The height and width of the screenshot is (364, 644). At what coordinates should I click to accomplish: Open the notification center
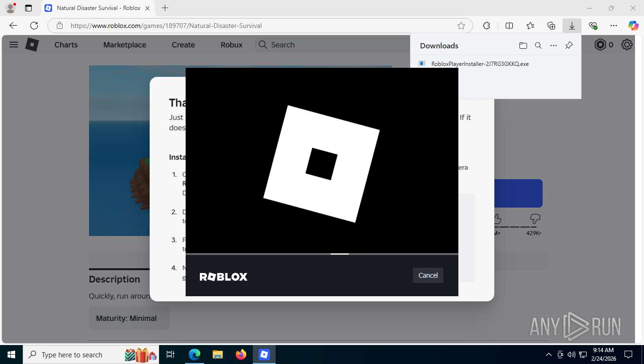(x=628, y=355)
